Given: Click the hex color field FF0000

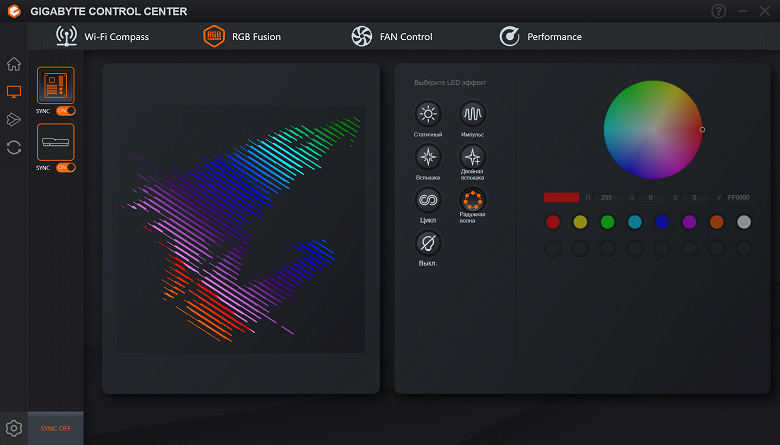Looking at the screenshot, I should click(x=739, y=197).
